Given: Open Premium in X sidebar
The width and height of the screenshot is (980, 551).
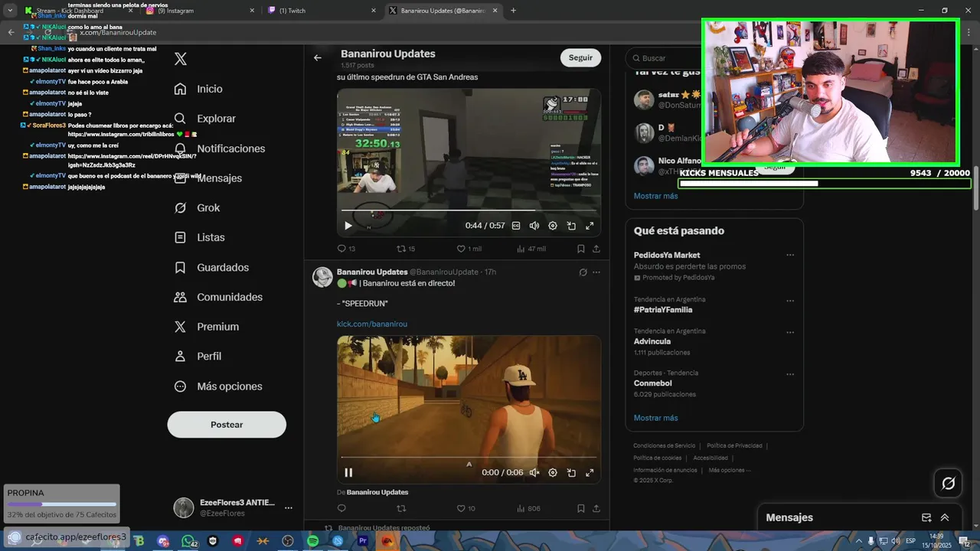Looking at the screenshot, I should tap(207, 327).
